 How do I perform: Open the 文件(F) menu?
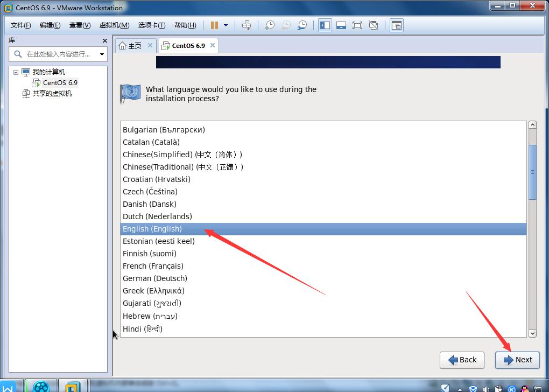[20, 25]
